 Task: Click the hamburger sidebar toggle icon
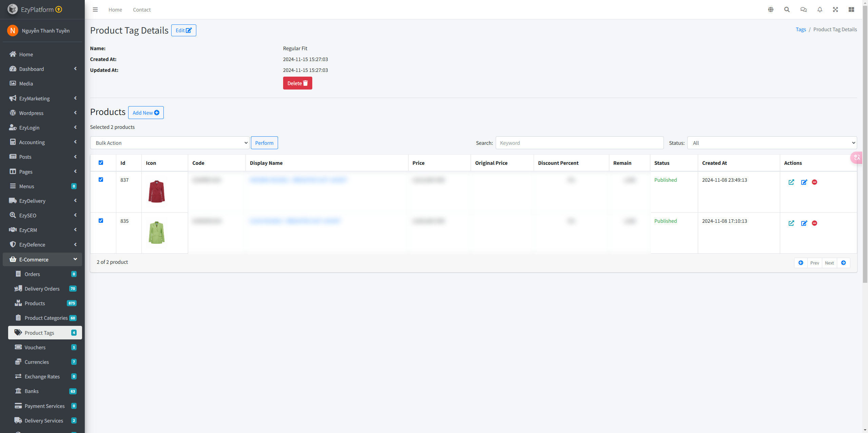click(95, 9)
